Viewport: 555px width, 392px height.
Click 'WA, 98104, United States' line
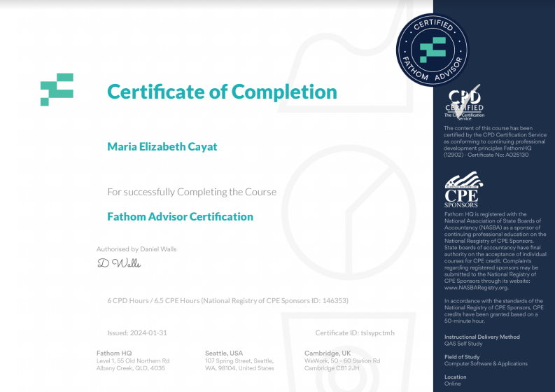[x=239, y=368]
